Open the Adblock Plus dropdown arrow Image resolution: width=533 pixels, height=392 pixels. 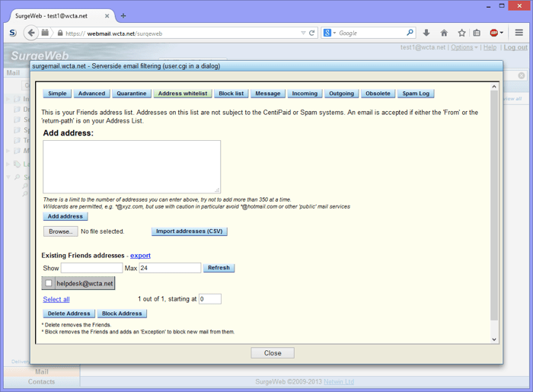(x=502, y=33)
